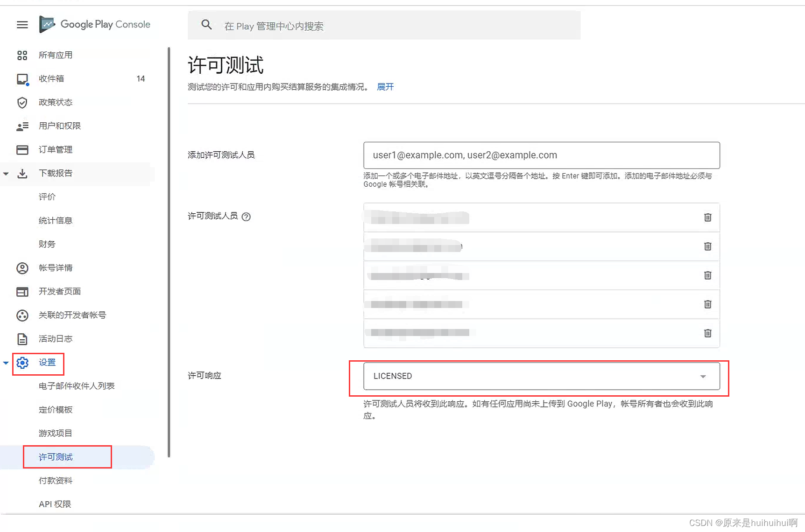Switch to the 许可测试 sidebar page
The height and width of the screenshot is (532, 805).
point(55,456)
